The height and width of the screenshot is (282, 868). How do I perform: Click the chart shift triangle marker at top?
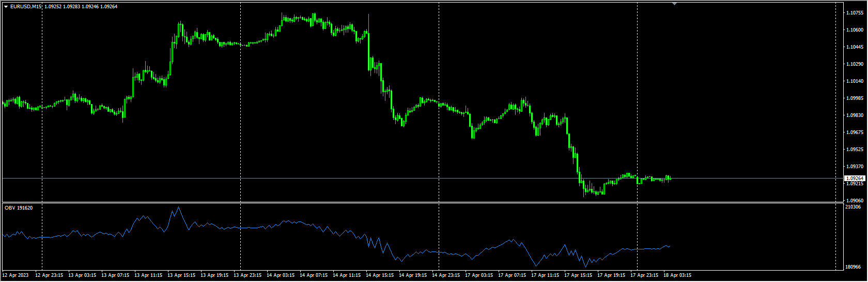pyautogui.click(x=674, y=4)
